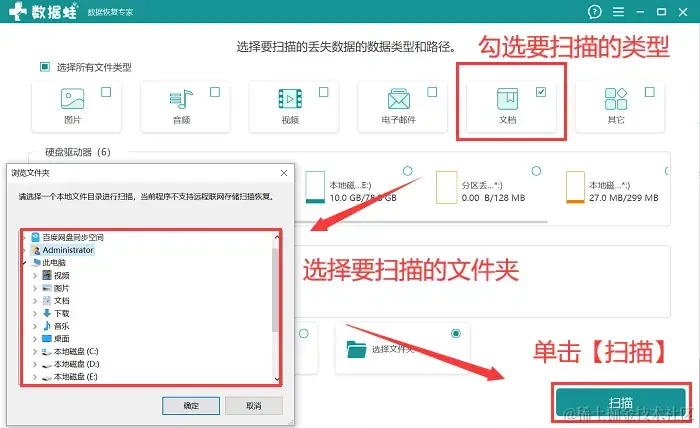
Task: Click the 桌面 desktop icon in tree
Action: [x=47, y=339]
